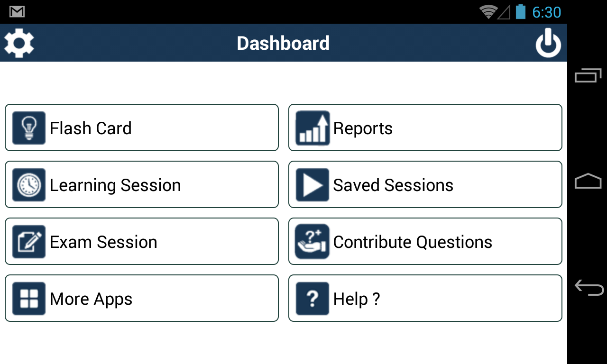This screenshot has height=364, width=607.
Task: Tap the Reports bar chart icon
Action: pyautogui.click(x=313, y=128)
